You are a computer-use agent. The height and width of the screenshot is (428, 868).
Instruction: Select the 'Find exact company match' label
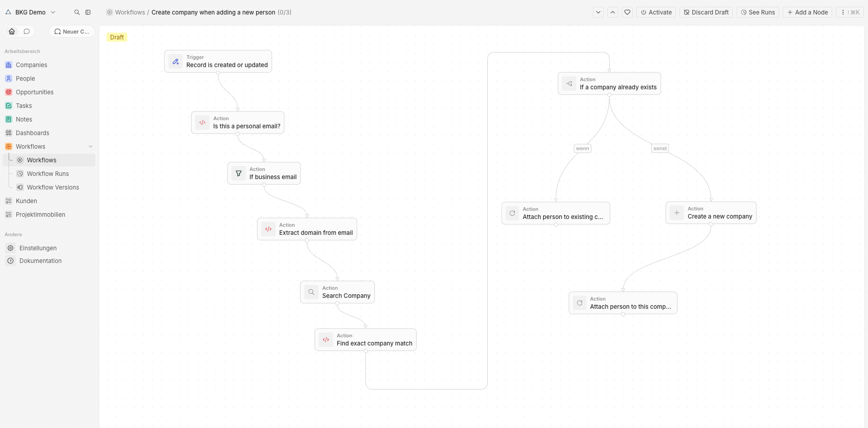tap(374, 343)
